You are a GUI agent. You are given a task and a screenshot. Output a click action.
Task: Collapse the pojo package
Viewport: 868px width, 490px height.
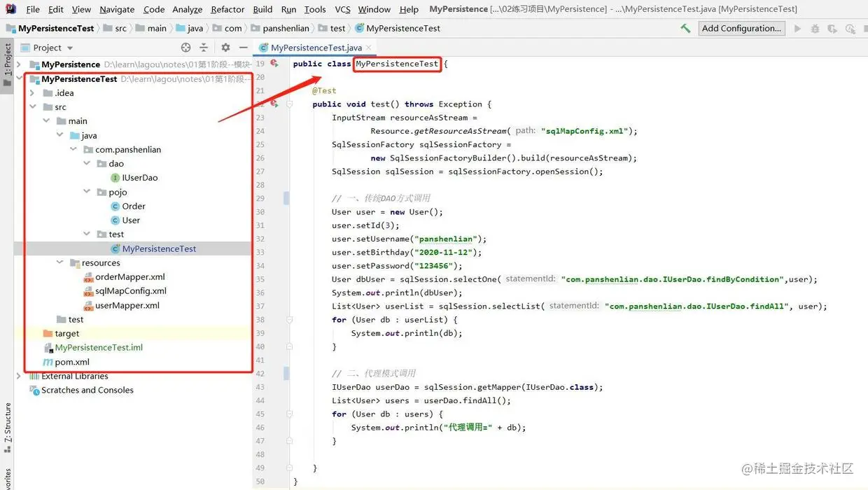click(x=87, y=192)
